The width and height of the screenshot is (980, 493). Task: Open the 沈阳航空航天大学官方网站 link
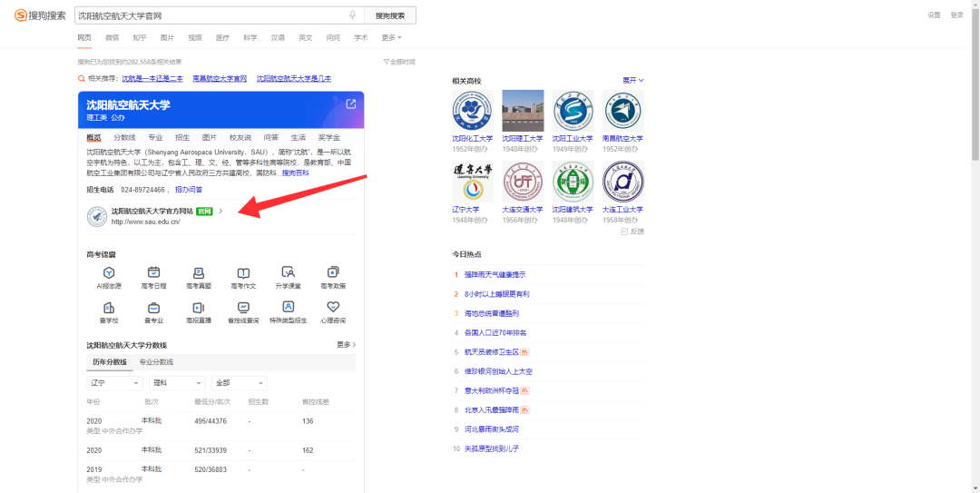152,212
